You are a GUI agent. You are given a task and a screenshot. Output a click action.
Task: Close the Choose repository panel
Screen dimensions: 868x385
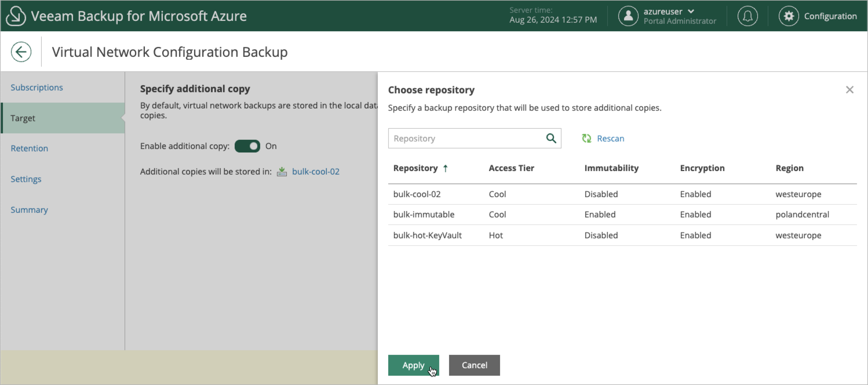point(849,90)
